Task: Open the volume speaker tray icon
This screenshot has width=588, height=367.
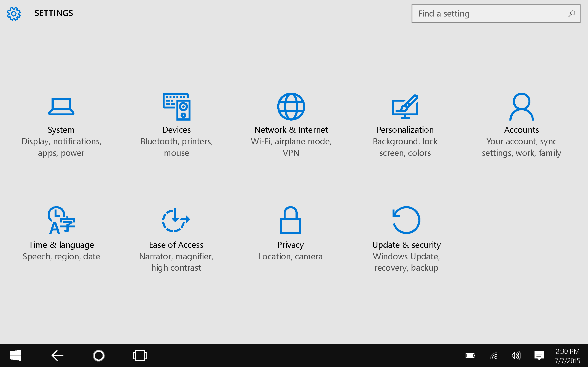Action: coord(516,356)
